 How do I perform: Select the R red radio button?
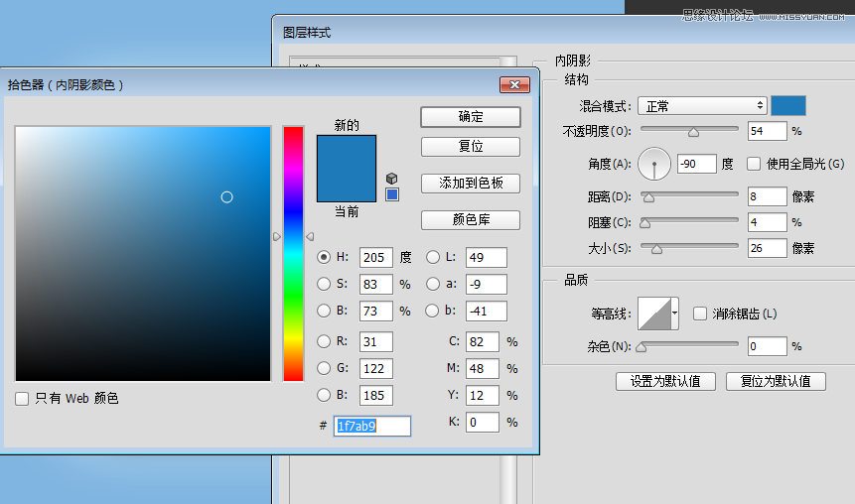(x=324, y=341)
